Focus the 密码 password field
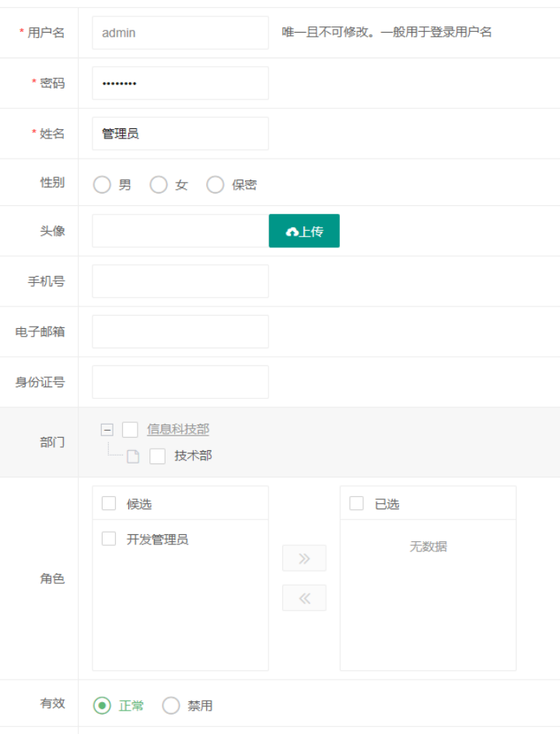This screenshot has width=560, height=734. tap(180, 83)
